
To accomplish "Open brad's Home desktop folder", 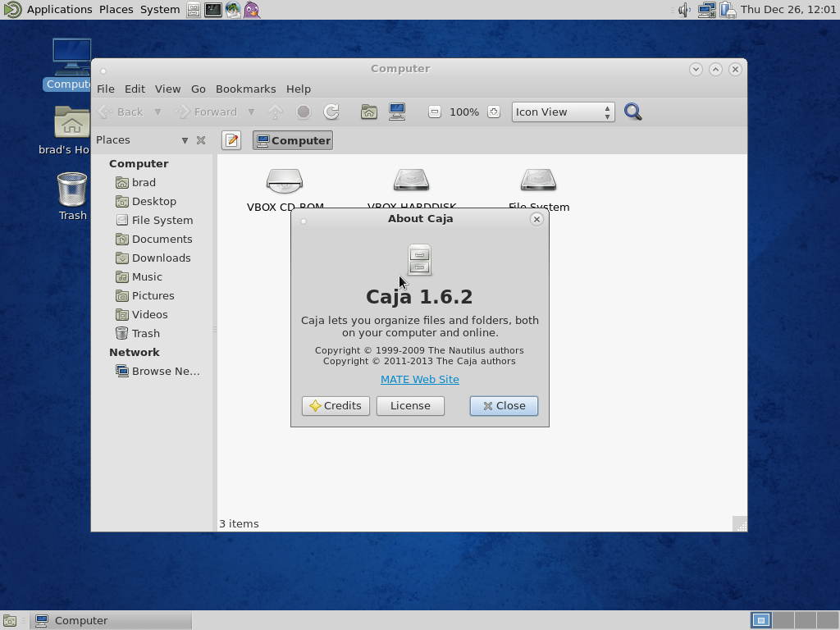I will [72, 123].
